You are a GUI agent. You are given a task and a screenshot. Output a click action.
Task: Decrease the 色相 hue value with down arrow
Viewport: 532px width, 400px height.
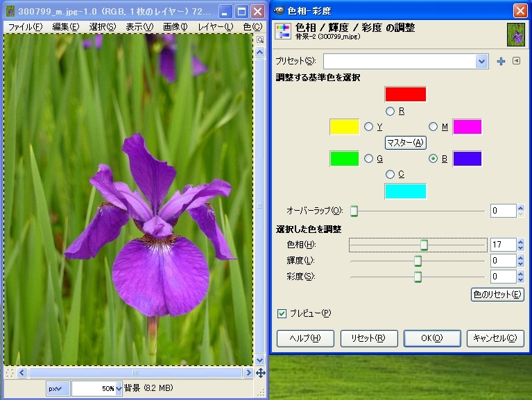click(x=520, y=247)
